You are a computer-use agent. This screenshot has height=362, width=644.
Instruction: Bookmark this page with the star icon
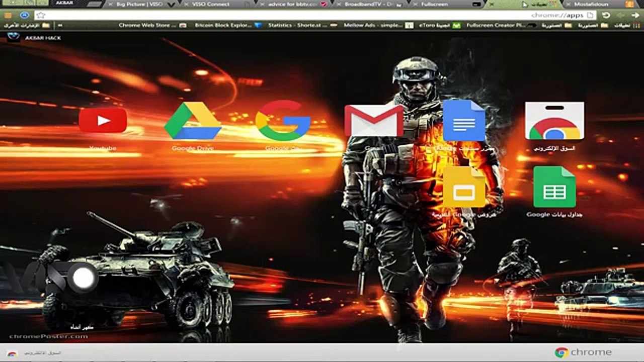click(41, 15)
